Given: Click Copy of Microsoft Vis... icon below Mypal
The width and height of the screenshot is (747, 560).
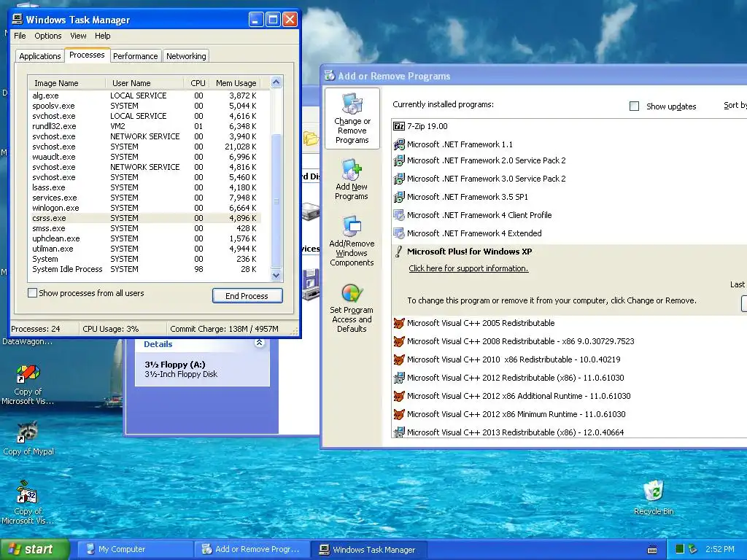Looking at the screenshot, I should point(27,502).
